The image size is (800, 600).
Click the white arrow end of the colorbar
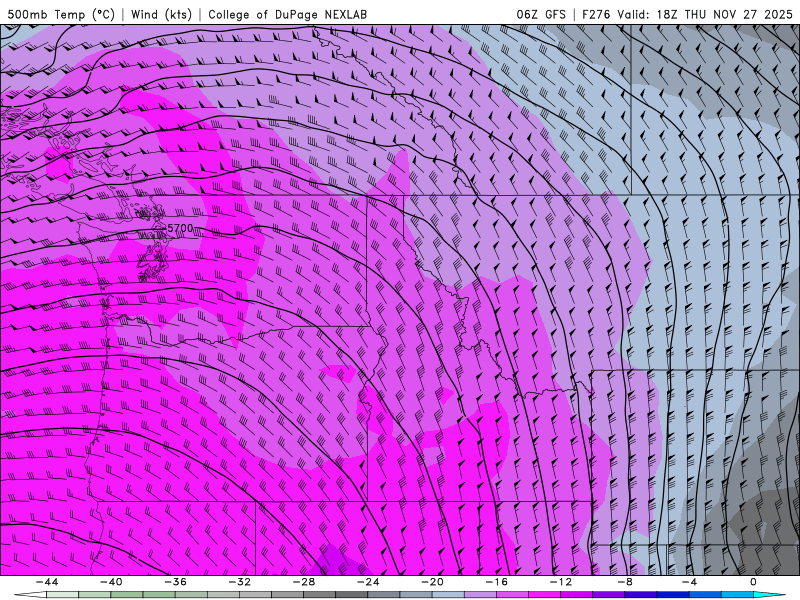click(30, 594)
